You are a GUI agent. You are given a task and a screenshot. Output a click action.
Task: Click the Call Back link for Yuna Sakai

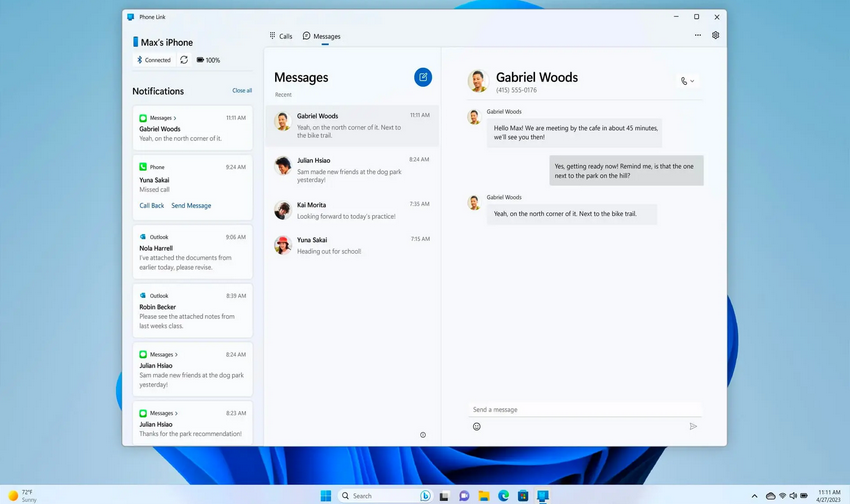152,205
